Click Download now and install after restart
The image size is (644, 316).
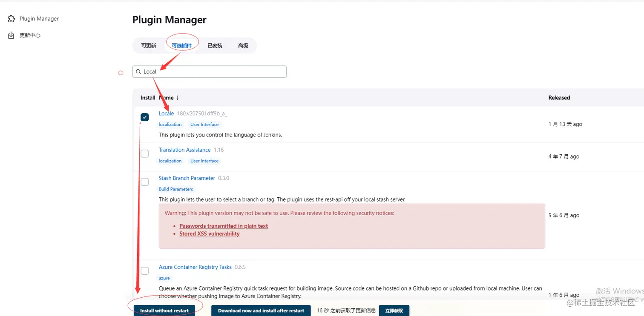(x=261, y=310)
